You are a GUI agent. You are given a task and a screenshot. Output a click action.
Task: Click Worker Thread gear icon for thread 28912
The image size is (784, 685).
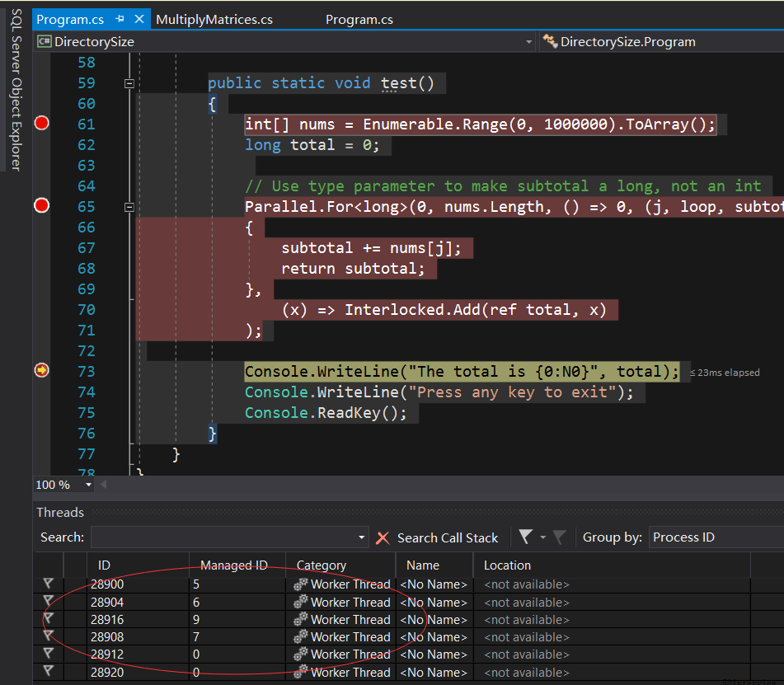301,655
